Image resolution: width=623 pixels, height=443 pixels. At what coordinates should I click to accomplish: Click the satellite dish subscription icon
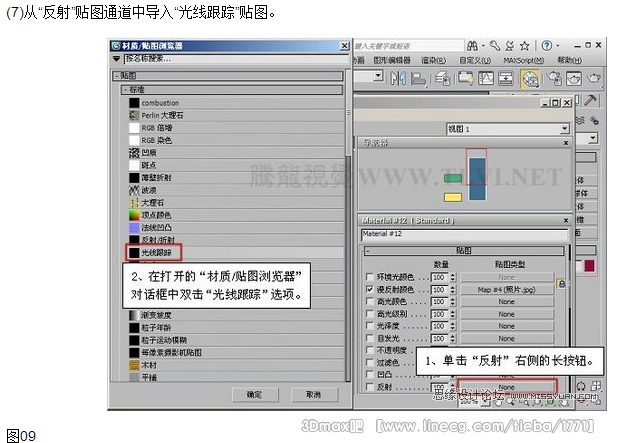click(510, 46)
